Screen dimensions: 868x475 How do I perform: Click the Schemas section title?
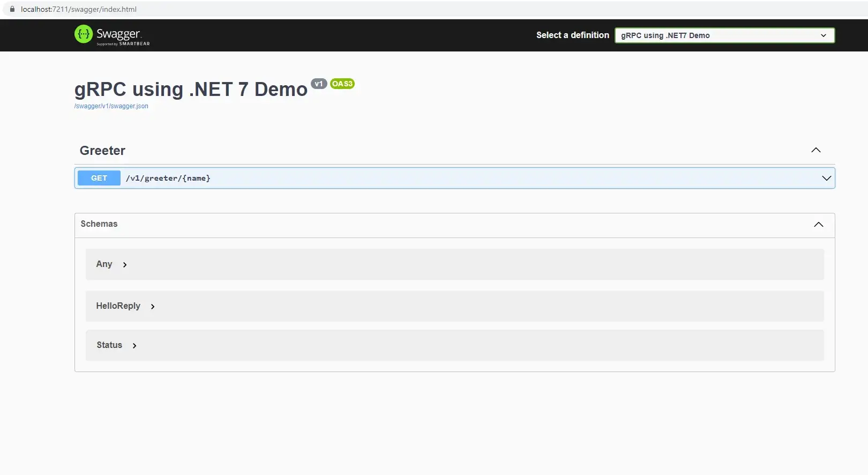[x=99, y=224]
